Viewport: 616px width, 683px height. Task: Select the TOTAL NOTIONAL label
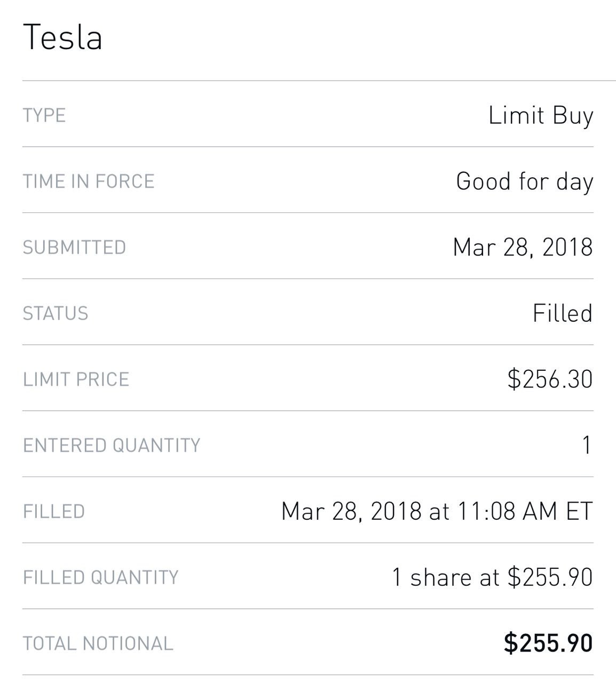pyautogui.click(x=98, y=644)
